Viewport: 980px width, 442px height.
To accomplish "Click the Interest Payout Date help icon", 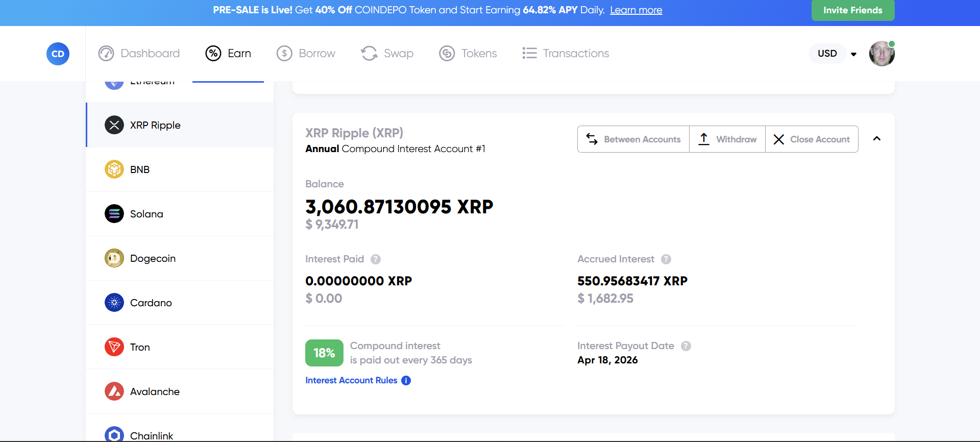I will [x=686, y=346].
